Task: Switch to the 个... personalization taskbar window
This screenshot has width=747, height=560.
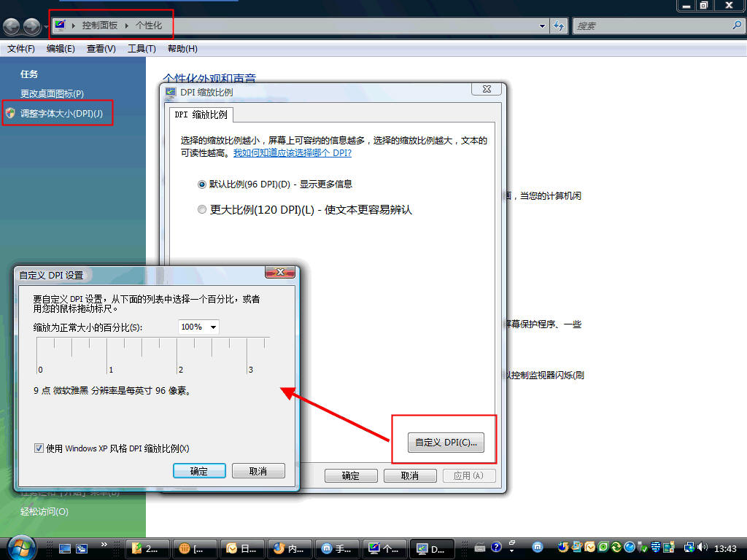Action: click(384, 548)
